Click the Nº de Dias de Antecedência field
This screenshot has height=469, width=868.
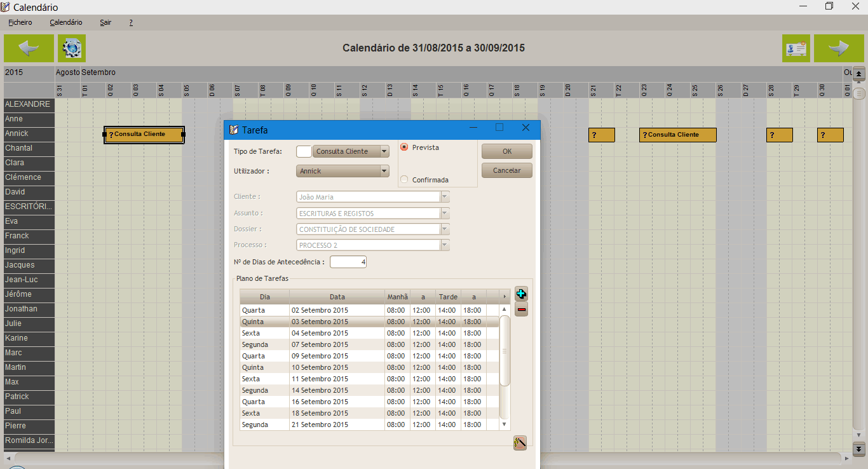[x=348, y=262]
